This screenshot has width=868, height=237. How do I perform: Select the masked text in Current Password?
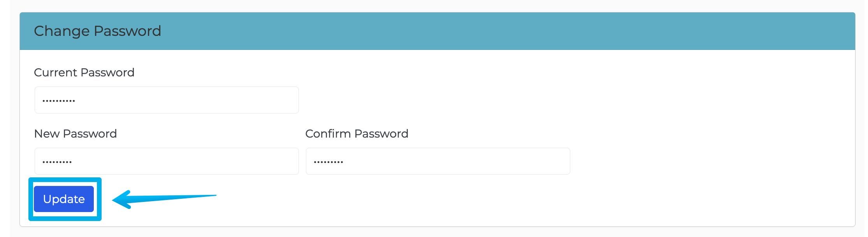coord(58,100)
